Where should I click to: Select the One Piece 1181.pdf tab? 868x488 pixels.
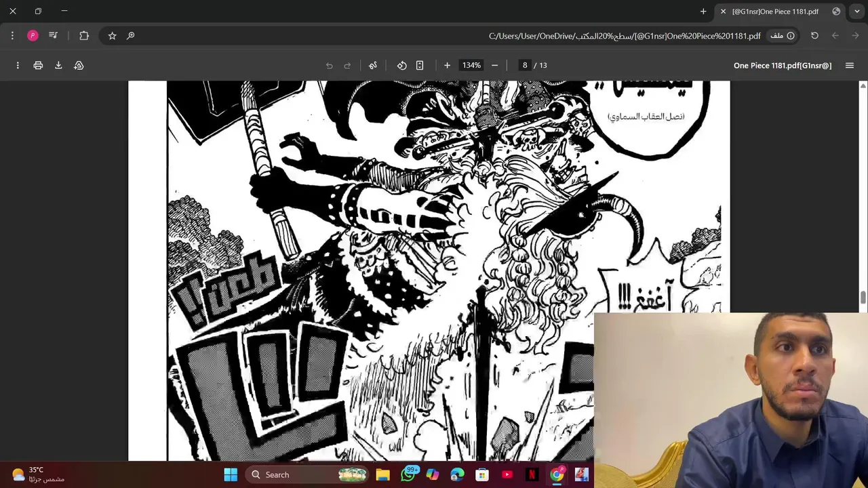pyautogui.click(x=781, y=12)
